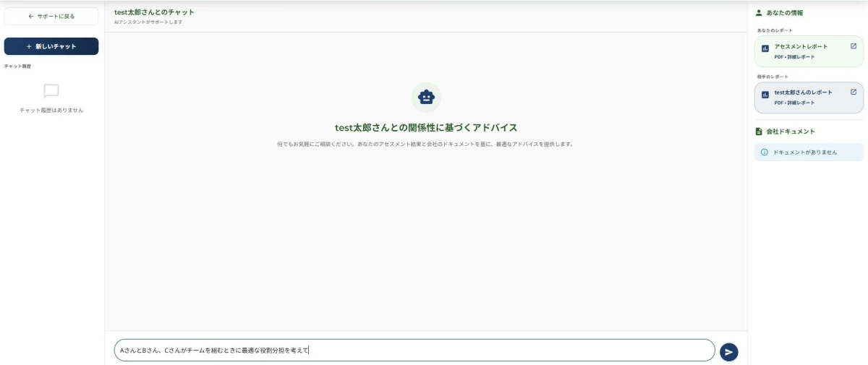Open external link icon on アセスメントレポート card

tap(853, 46)
